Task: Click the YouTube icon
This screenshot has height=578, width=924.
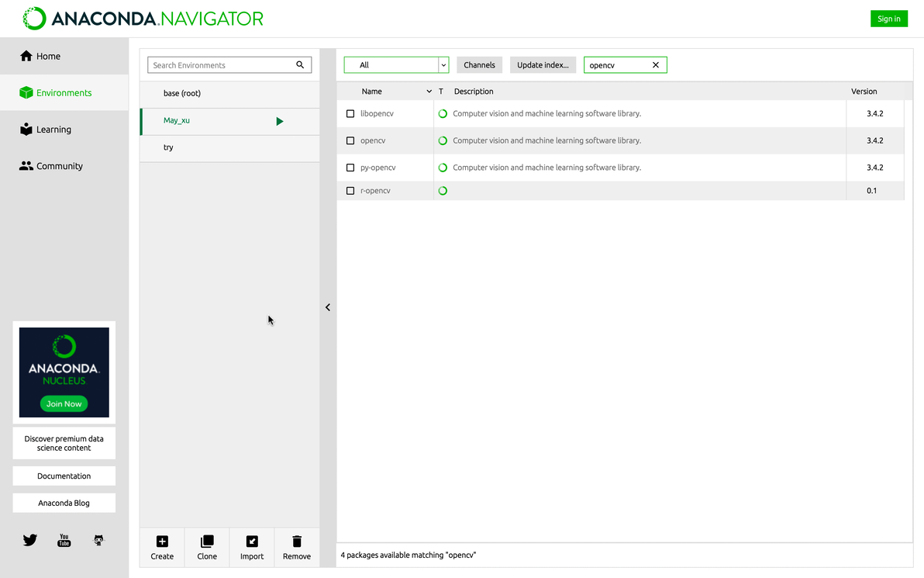Action: click(x=64, y=540)
